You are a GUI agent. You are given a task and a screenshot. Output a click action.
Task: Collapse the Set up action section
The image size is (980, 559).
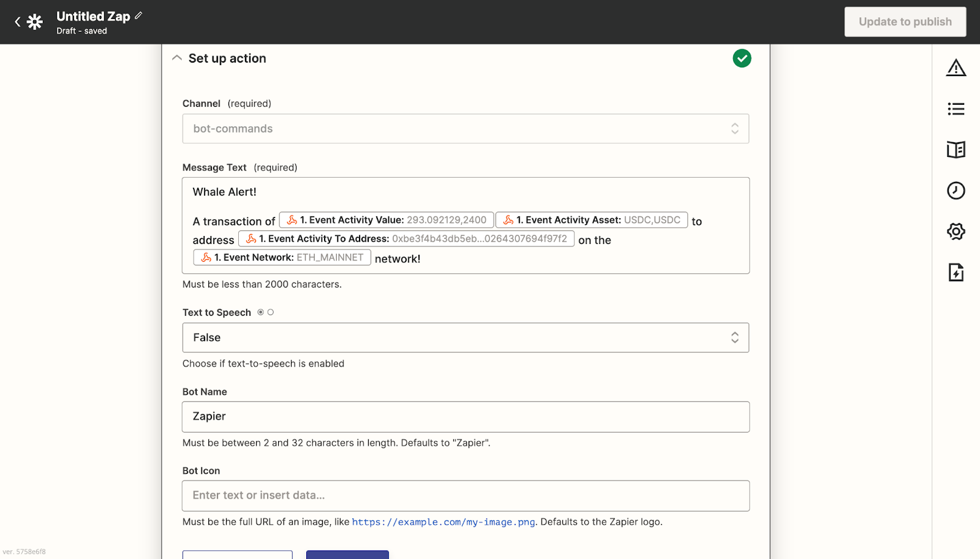click(x=177, y=58)
